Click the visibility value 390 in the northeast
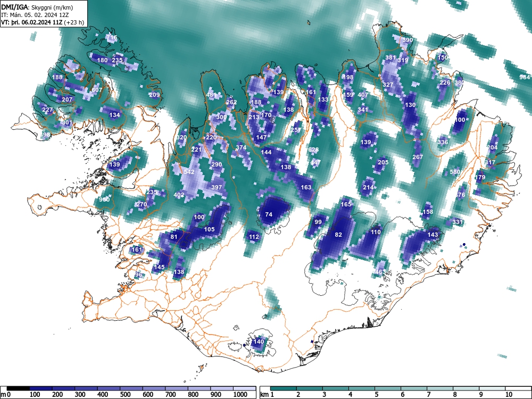This screenshot has width=532, height=399. [408, 40]
